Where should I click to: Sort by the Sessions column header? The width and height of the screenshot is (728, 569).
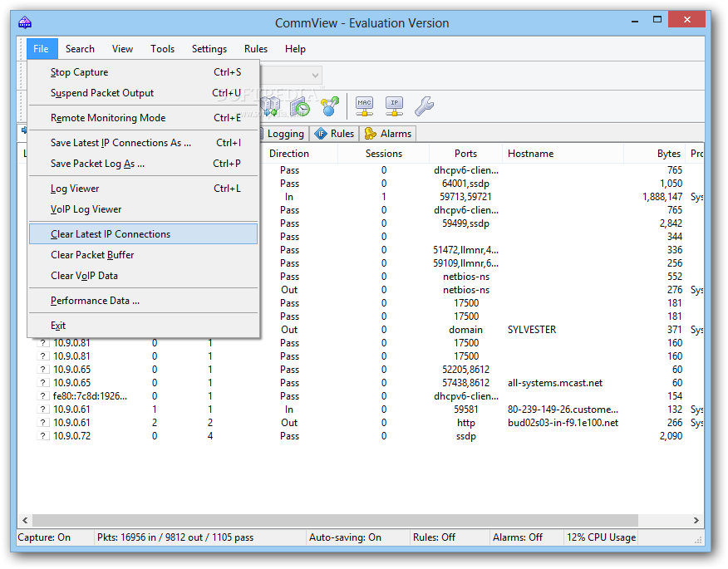click(383, 154)
